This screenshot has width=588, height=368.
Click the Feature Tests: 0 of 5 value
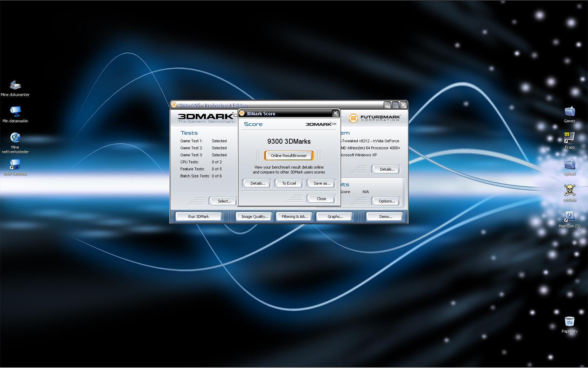[217, 169]
